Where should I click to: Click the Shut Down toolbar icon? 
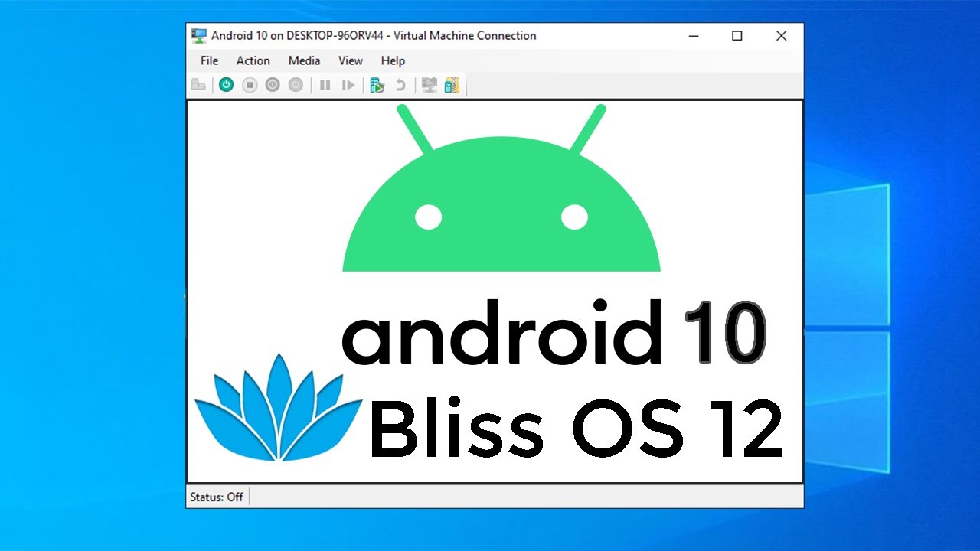(x=273, y=85)
